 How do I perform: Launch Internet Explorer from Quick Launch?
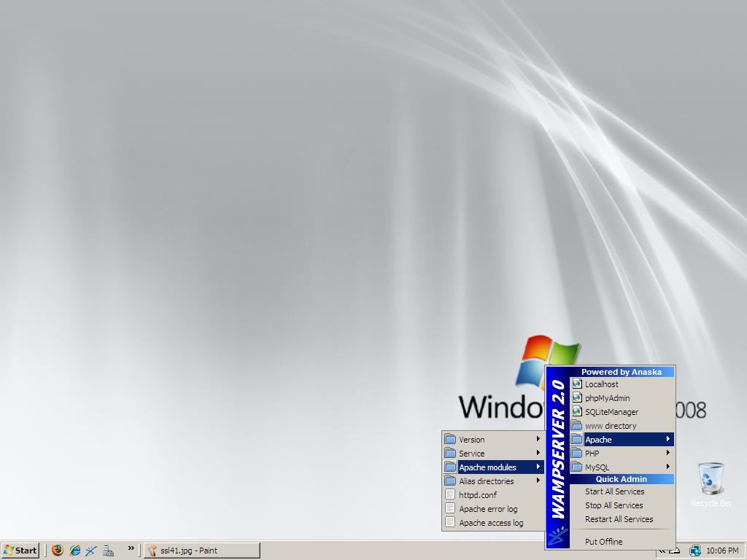[x=74, y=551]
